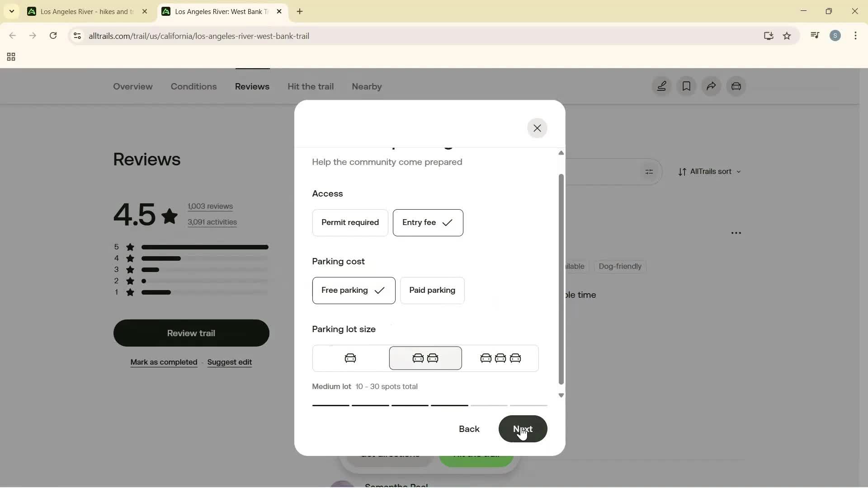
Task: Deselect the Entry fee option
Action: coord(428,222)
